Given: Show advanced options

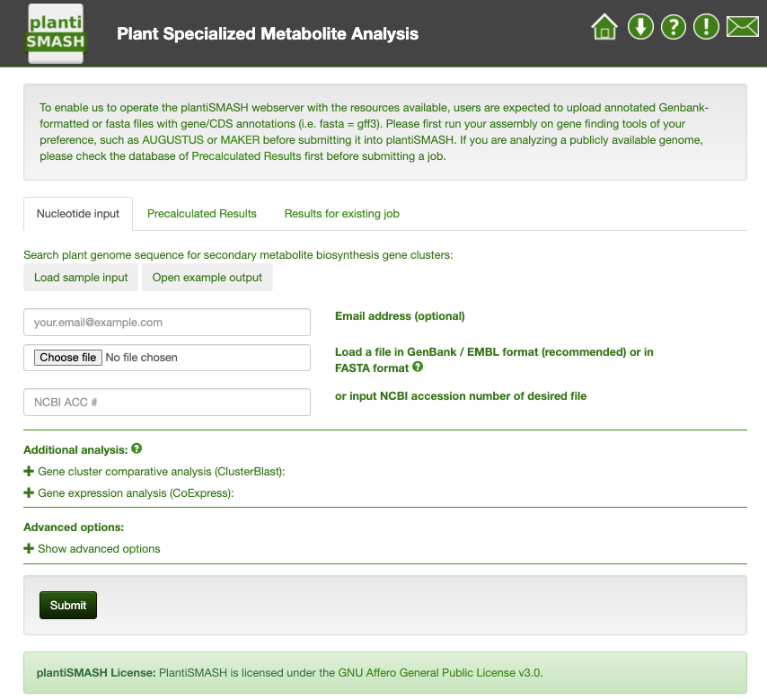Looking at the screenshot, I should (92, 549).
